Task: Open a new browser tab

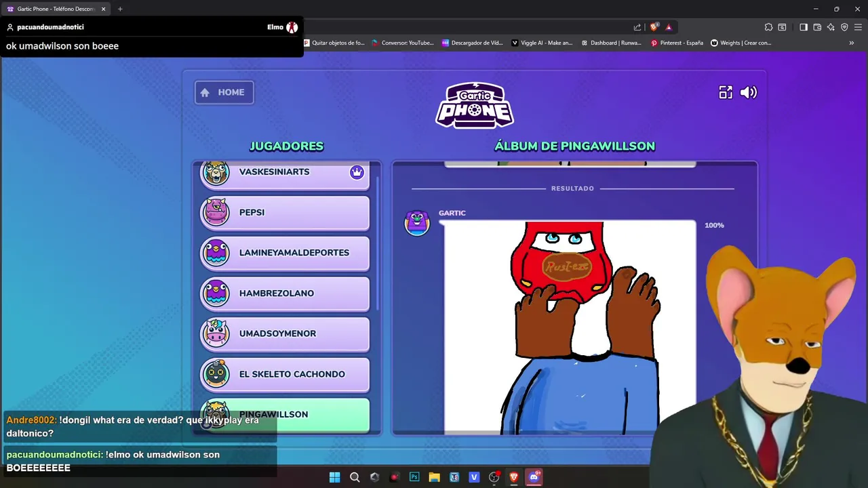Action: click(120, 9)
